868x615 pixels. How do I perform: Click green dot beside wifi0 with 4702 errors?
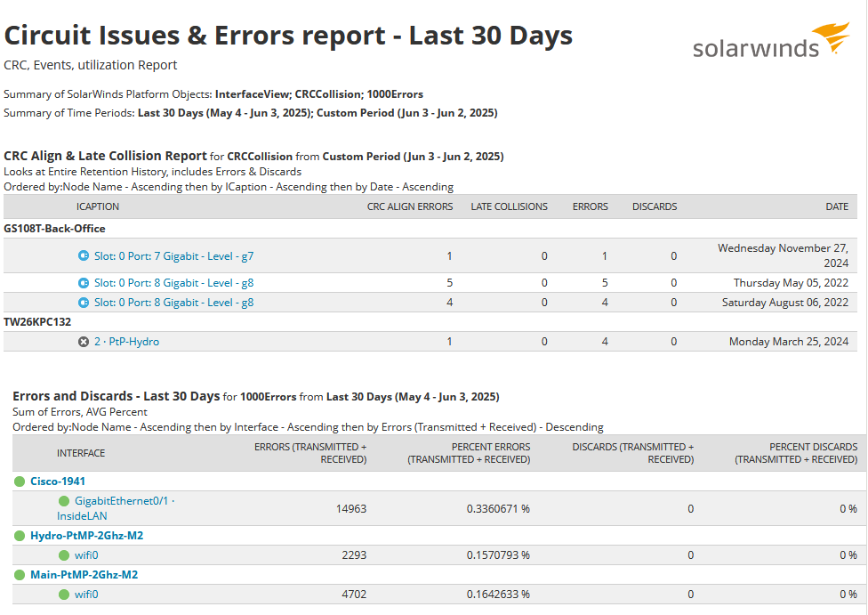click(64, 595)
